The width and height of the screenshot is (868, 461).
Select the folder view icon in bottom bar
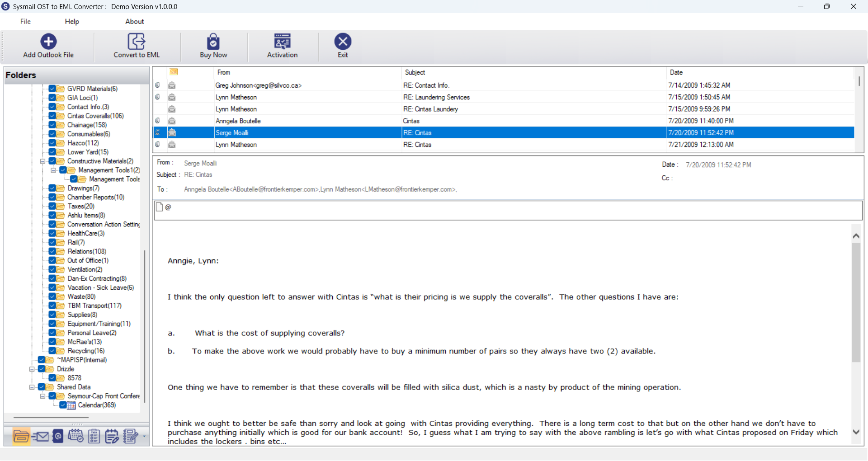(x=21, y=437)
